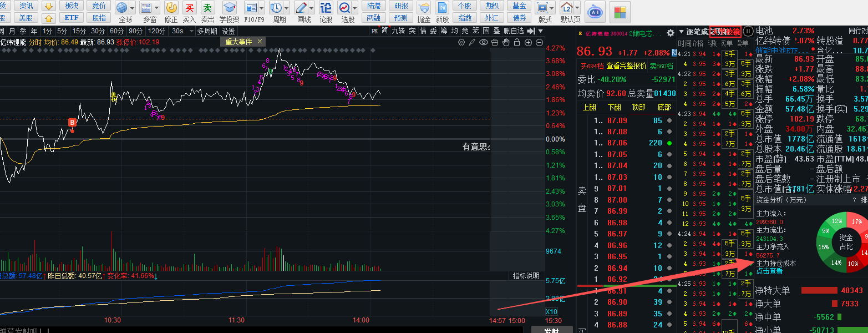Open the 选股 stock screener icon
Screen dimensions: 868x333
pyautogui.click(x=344, y=8)
